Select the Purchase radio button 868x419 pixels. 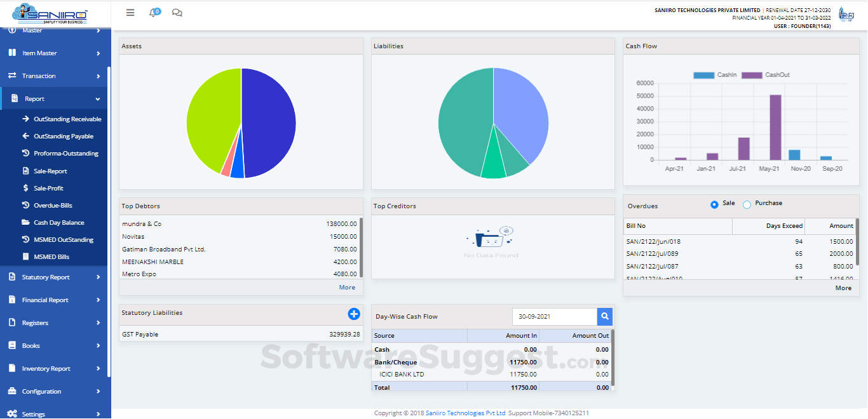pyautogui.click(x=747, y=204)
